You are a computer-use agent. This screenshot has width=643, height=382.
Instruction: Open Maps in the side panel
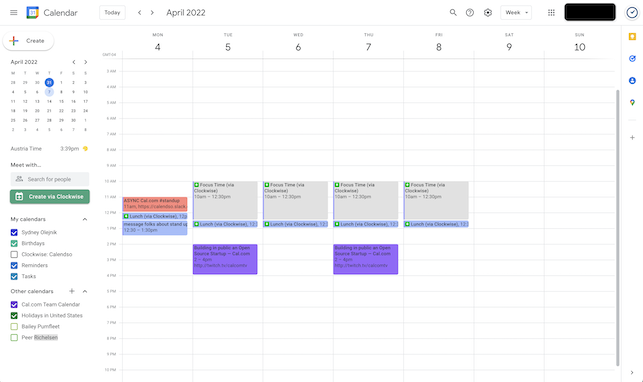click(632, 102)
